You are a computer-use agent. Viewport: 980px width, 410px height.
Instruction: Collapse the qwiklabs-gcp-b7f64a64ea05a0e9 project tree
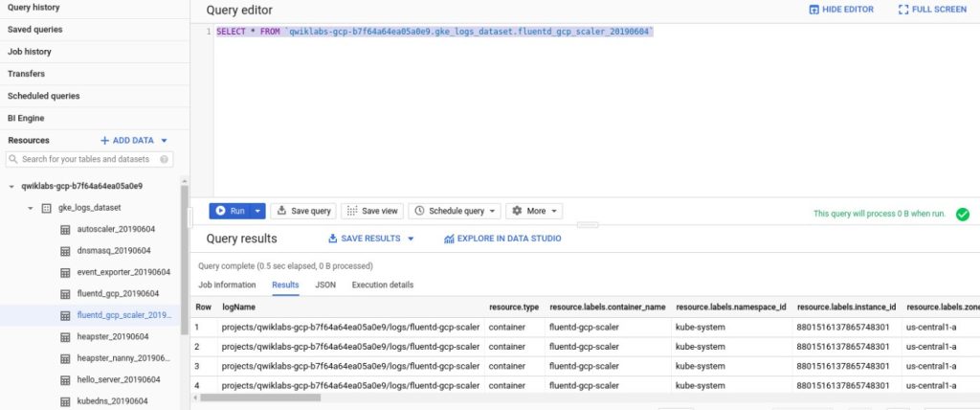[11, 186]
